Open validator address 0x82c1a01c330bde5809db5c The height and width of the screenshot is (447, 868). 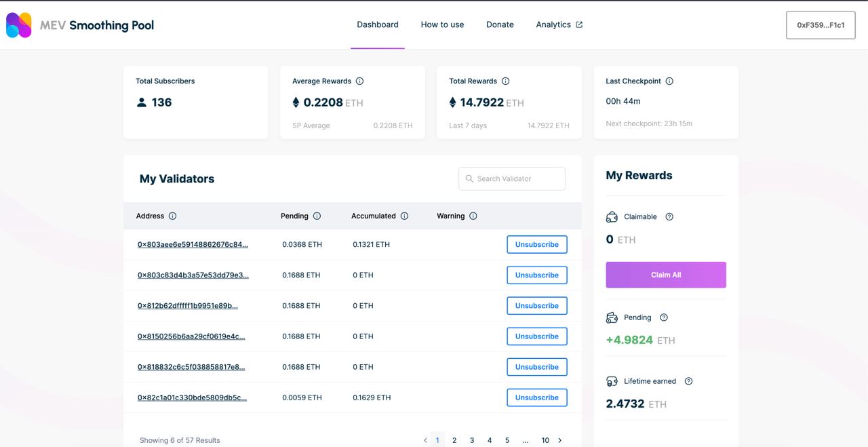pos(192,397)
